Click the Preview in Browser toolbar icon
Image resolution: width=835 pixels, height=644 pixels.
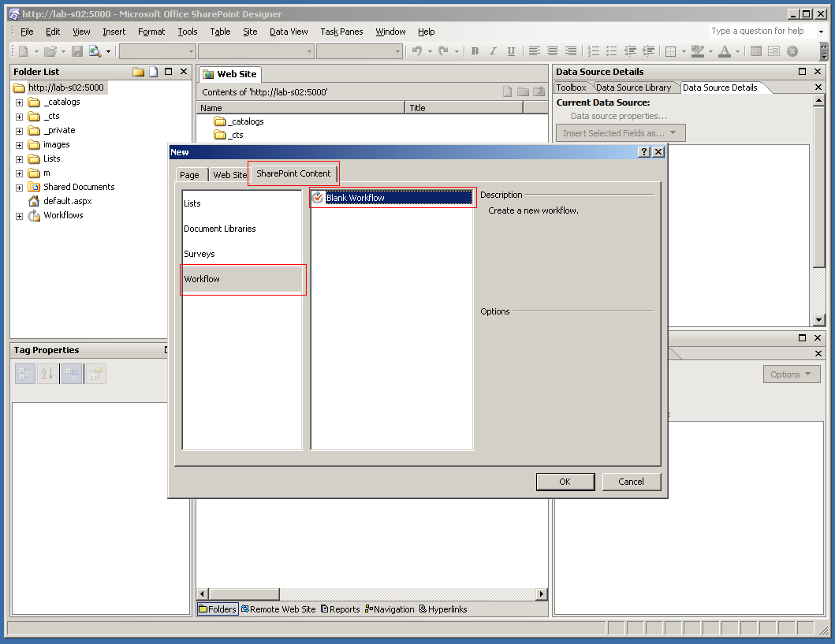(95, 51)
